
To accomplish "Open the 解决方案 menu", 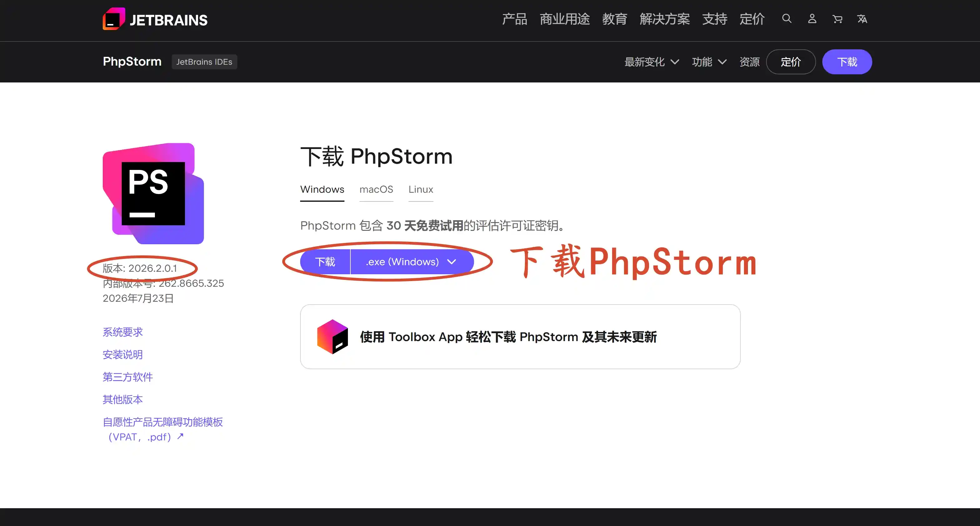I will [665, 19].
